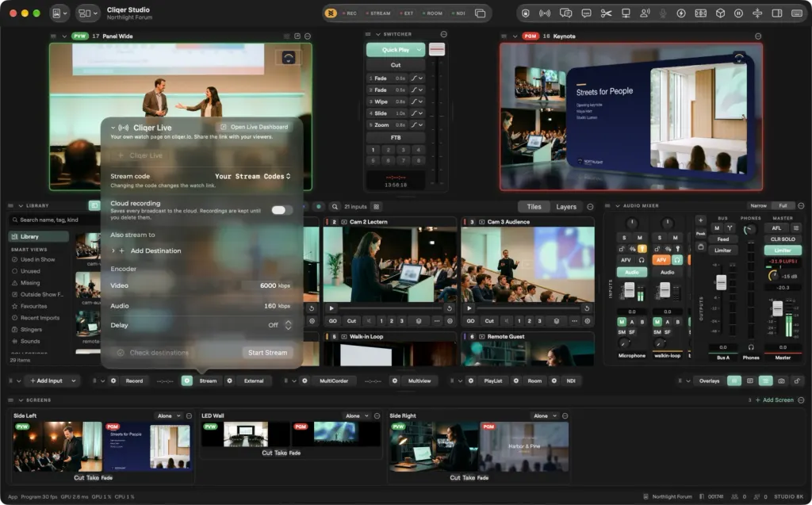Collapse the Audio Mixer panel chevron
The height and width of the screenshot is (505, 812).
(617, 205)
